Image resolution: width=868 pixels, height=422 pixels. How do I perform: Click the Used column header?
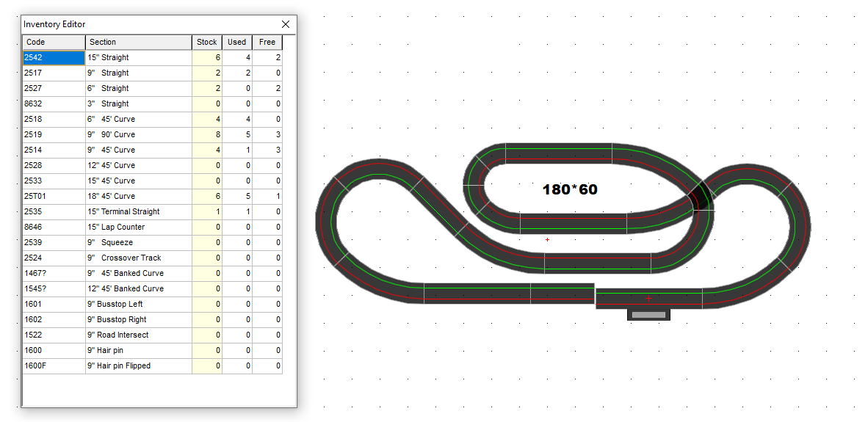point(237,42)
